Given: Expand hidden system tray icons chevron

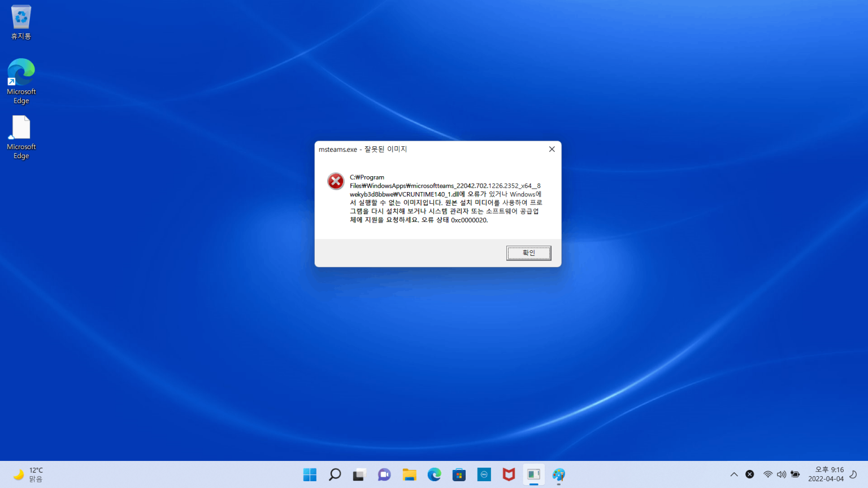Looking at the screenshot, I should tap(734, 474).
